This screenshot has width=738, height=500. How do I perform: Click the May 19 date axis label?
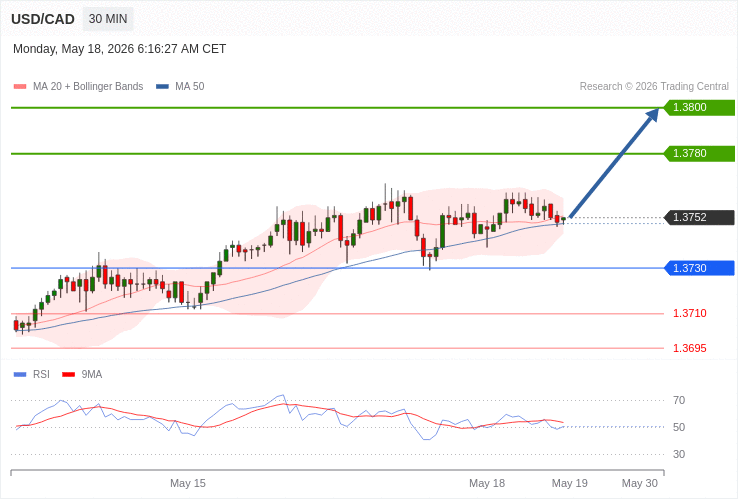pyautogui.click(x=570, y=484)
